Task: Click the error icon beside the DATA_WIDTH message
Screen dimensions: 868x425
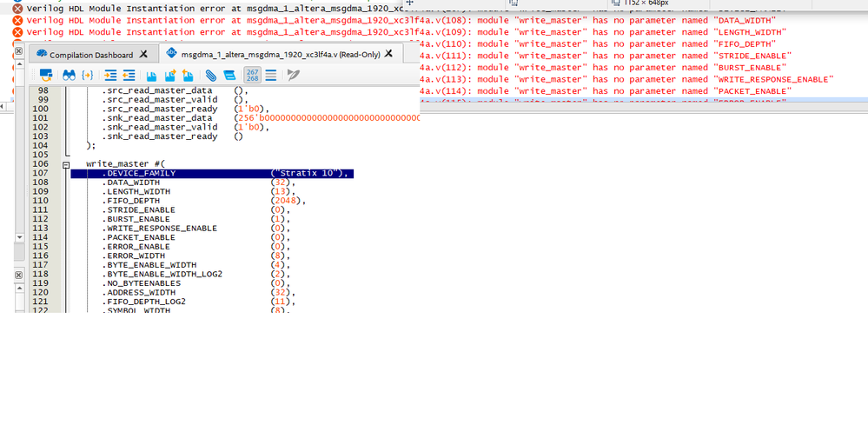Action: (x=17, y=21)
